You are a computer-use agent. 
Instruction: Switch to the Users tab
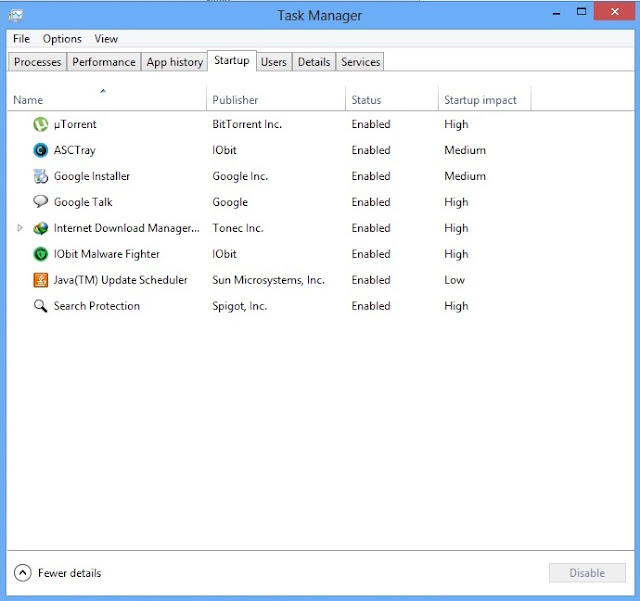tap(273, 62)
